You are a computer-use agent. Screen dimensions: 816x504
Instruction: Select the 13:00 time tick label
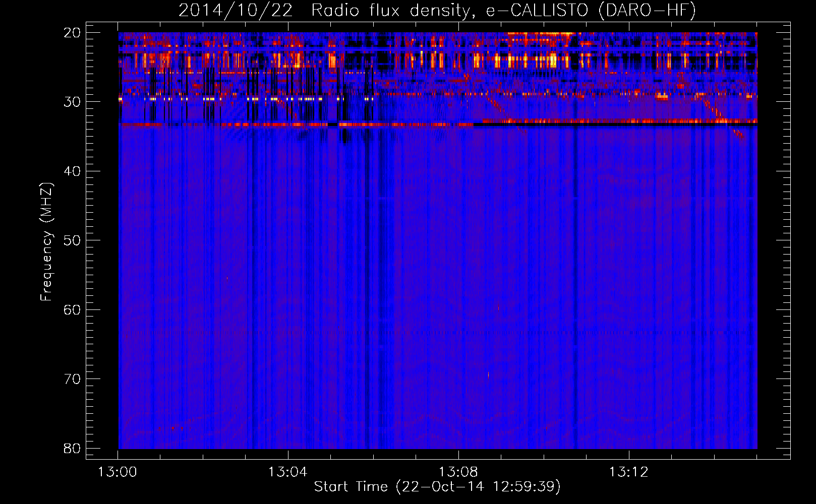(x=118, y=472)
